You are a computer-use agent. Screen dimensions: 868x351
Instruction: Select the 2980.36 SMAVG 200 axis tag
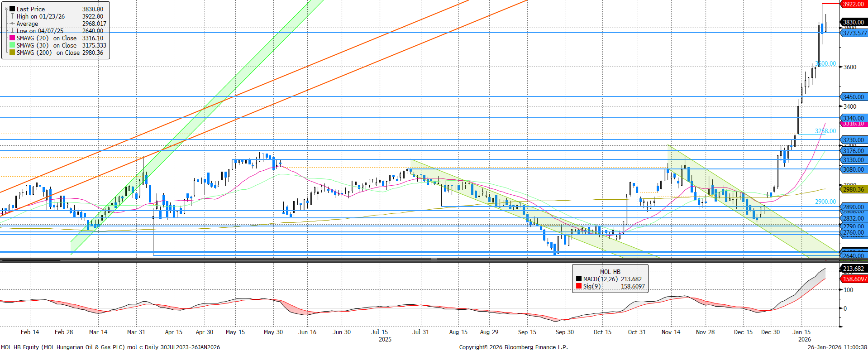[x=853, y=189]
